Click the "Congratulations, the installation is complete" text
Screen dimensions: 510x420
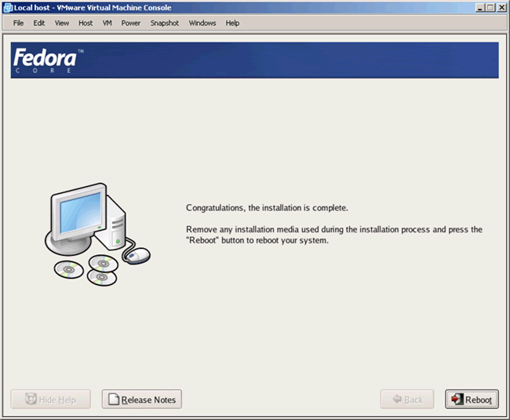coord(266,208)
